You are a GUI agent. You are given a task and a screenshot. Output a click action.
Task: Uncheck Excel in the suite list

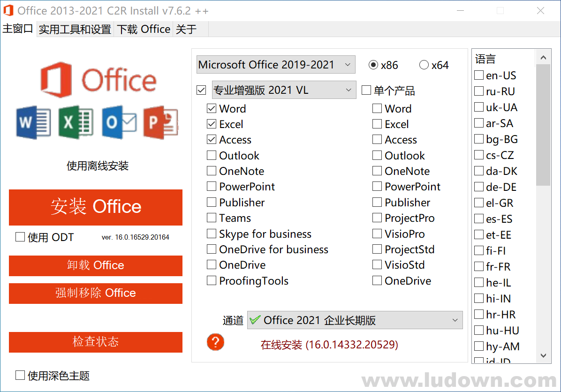coord(212,124)
